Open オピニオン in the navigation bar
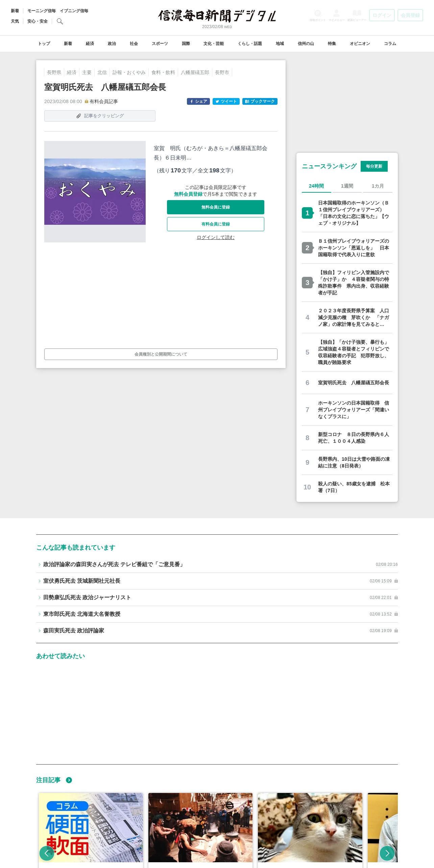The height and width of the screenshot is (868, 434). [x=360, y=44]
